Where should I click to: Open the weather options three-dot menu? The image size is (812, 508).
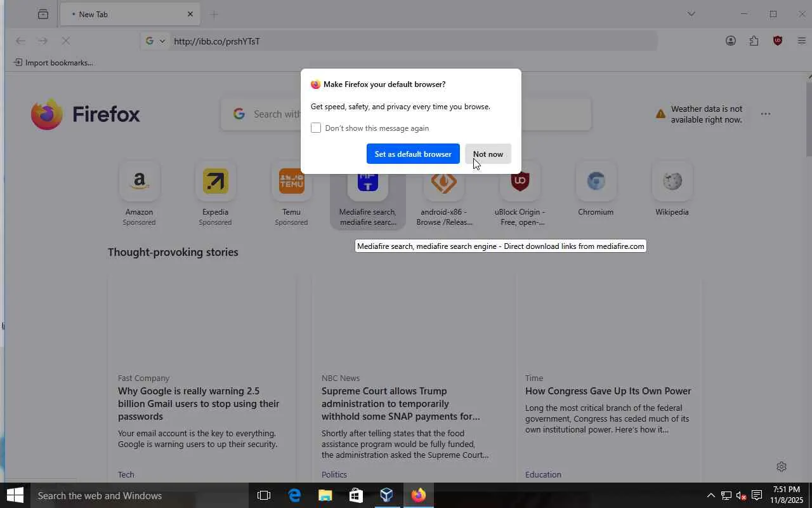point(766,114)
